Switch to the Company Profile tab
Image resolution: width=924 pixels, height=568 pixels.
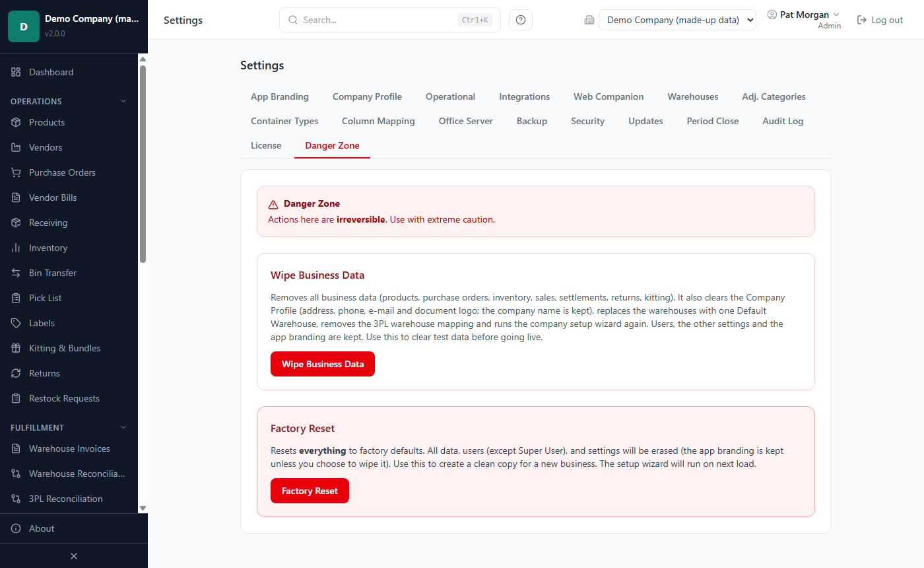tap(367, 96)
